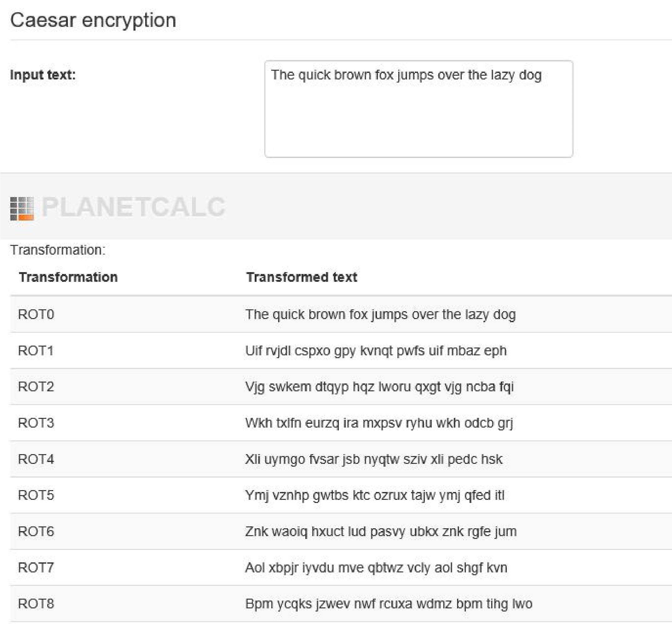672x624 pixels.
Task: Click the Caesar encryption heading
Action: (93, 20)
